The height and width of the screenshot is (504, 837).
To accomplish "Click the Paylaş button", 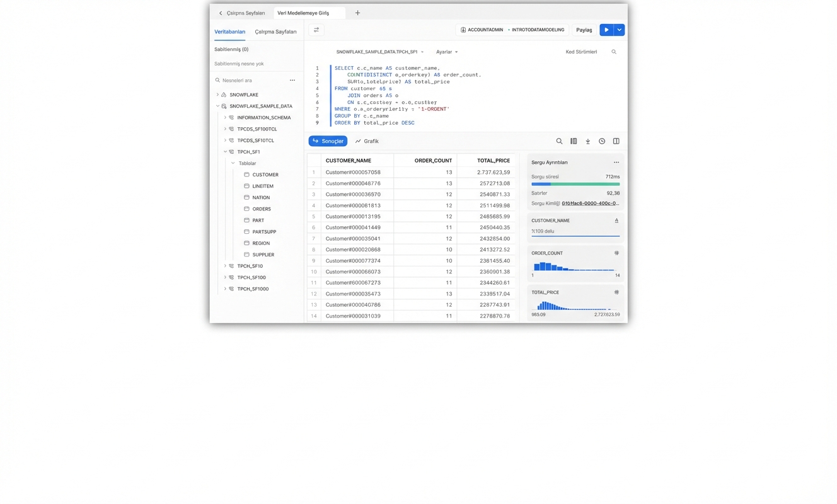I will click(584, 30).
